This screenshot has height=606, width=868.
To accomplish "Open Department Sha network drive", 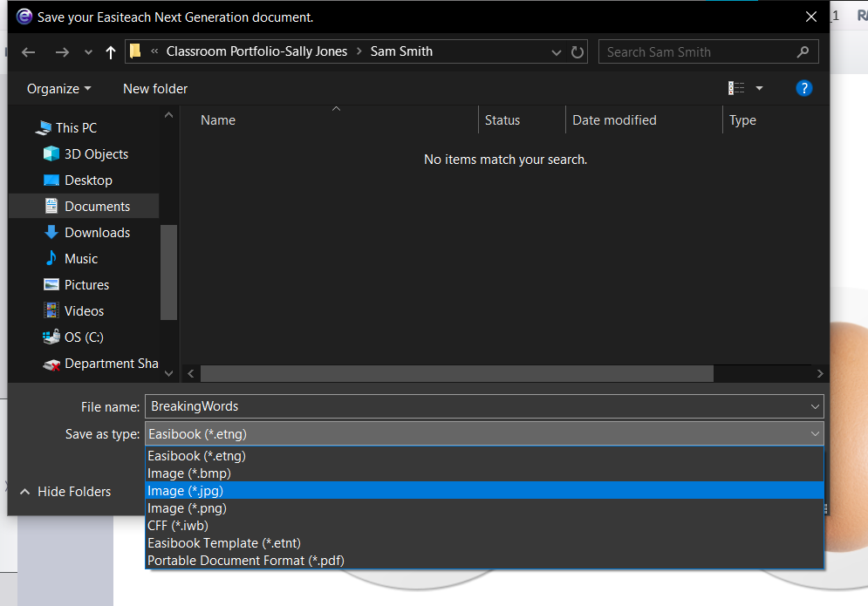I will pos(112,363).
